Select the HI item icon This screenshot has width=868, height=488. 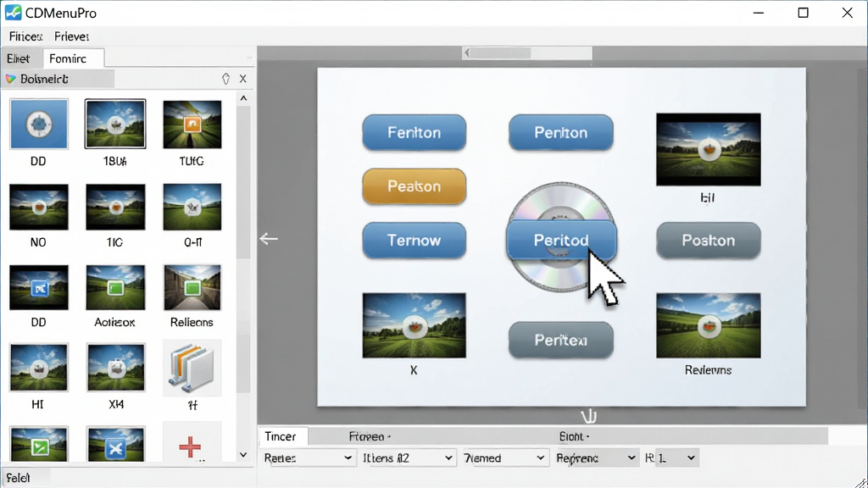click(39, 368)
